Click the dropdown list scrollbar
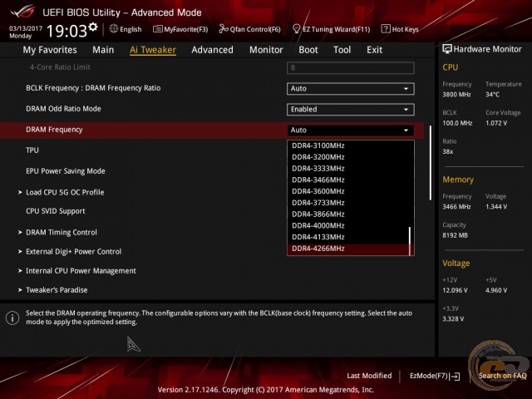This screenshot has height=399, width=532. pyautogui.click(x=410, y=241)
